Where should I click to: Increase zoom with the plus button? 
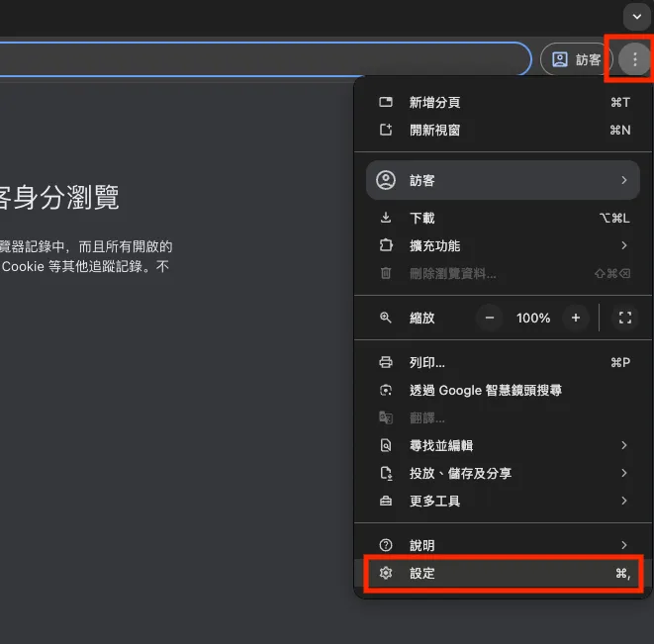[576, 318]
